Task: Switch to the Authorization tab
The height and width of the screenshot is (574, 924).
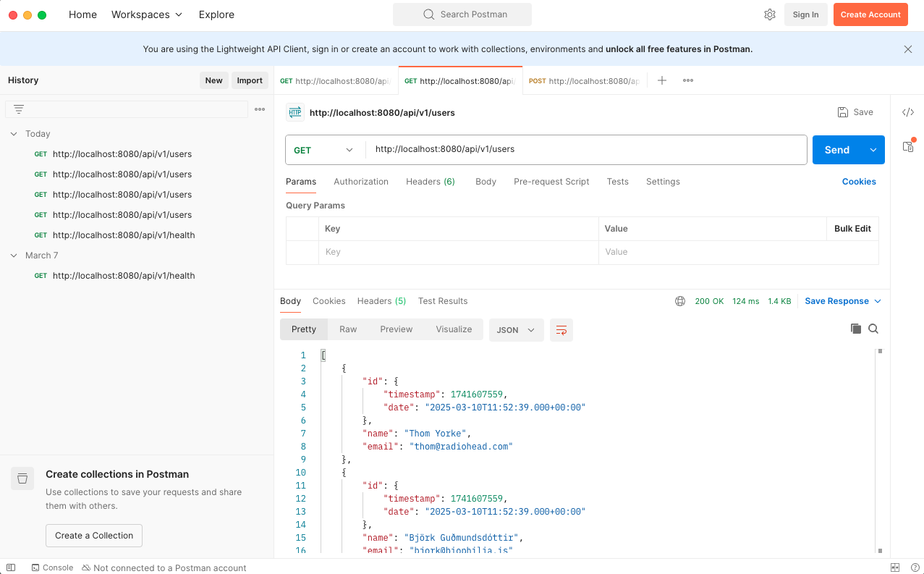Action: tap(361, 182)
